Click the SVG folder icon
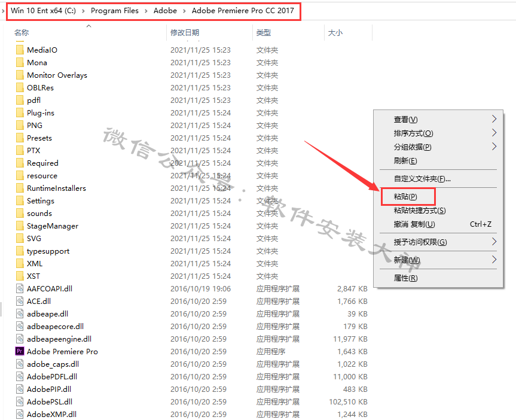Image resolution: width=516 pixels, height=420 pixels. [20, 239]
